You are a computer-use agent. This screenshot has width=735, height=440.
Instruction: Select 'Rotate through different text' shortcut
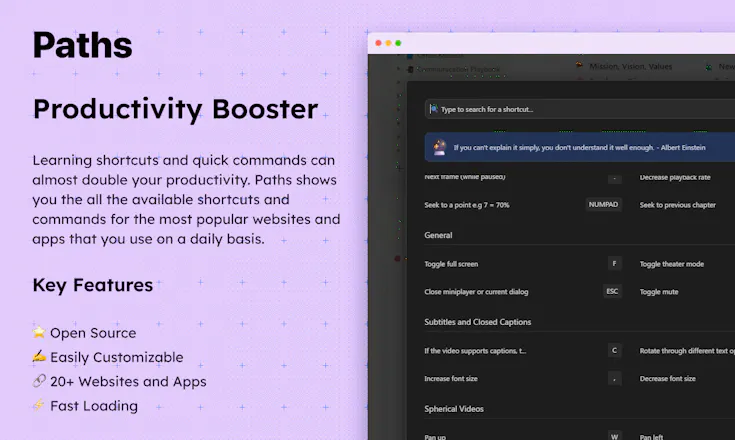(687, 351)
